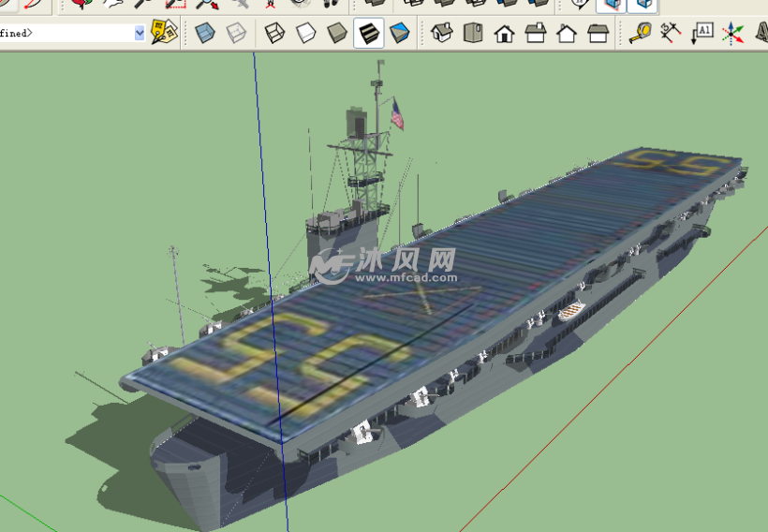Click the American flag on the carrier mast

click(x=397, y=114)
